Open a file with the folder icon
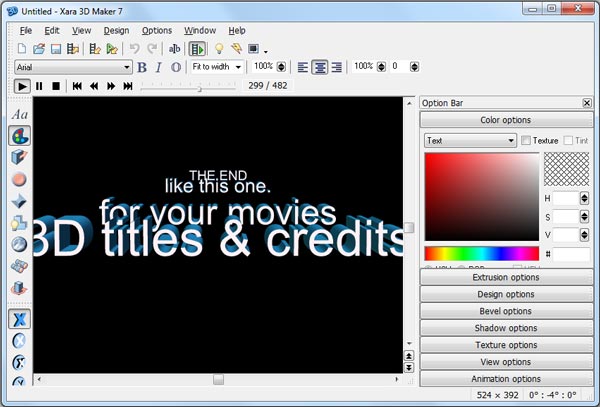The width and height of the screenshot is (600, 407). [39, 49]
